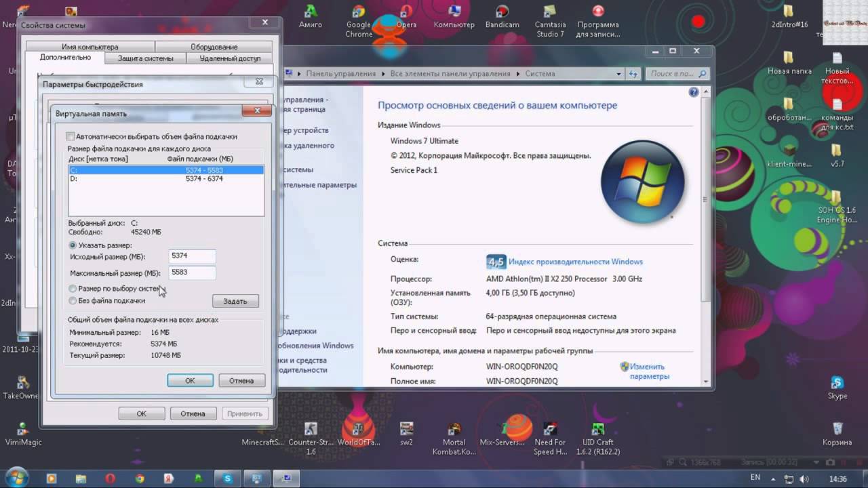Screen dimensions: 868x488
Task: Click the System window vertical scrollbar
Action: [705, 200]
